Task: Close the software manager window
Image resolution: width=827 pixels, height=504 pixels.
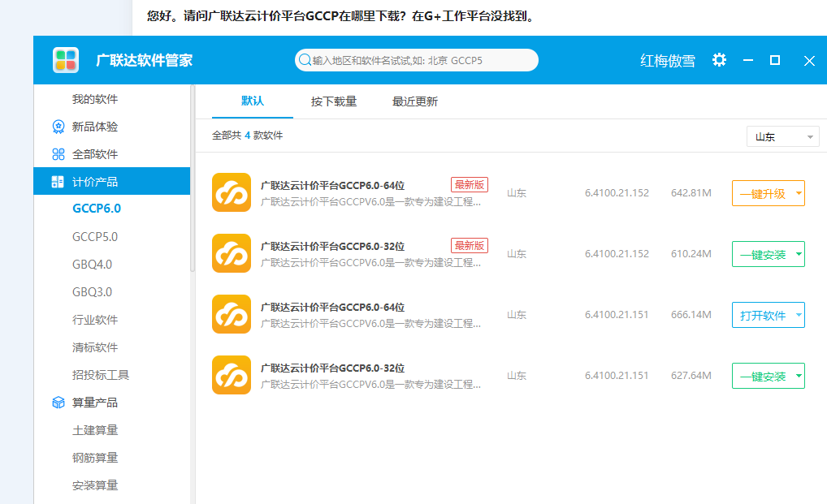Action: tap(809, 61)
